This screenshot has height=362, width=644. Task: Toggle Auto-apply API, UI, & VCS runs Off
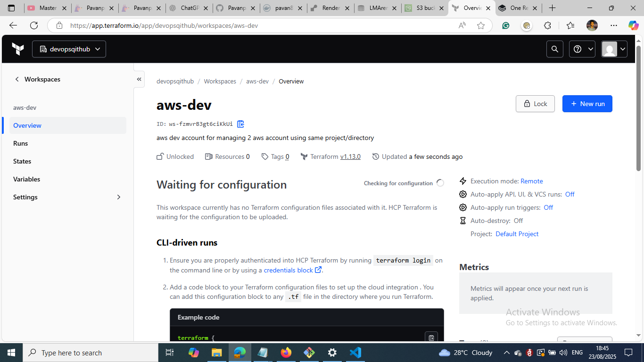[570, 194]
